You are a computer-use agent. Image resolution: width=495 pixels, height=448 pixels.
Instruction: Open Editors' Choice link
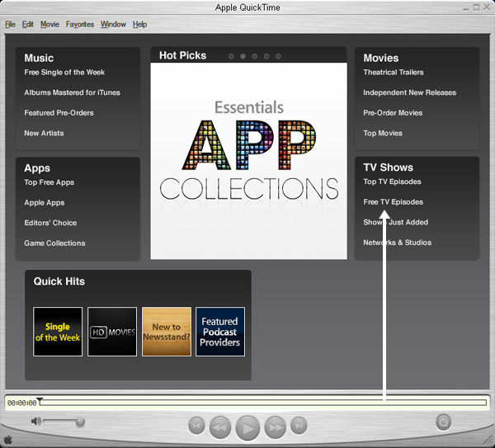(50, 223)
